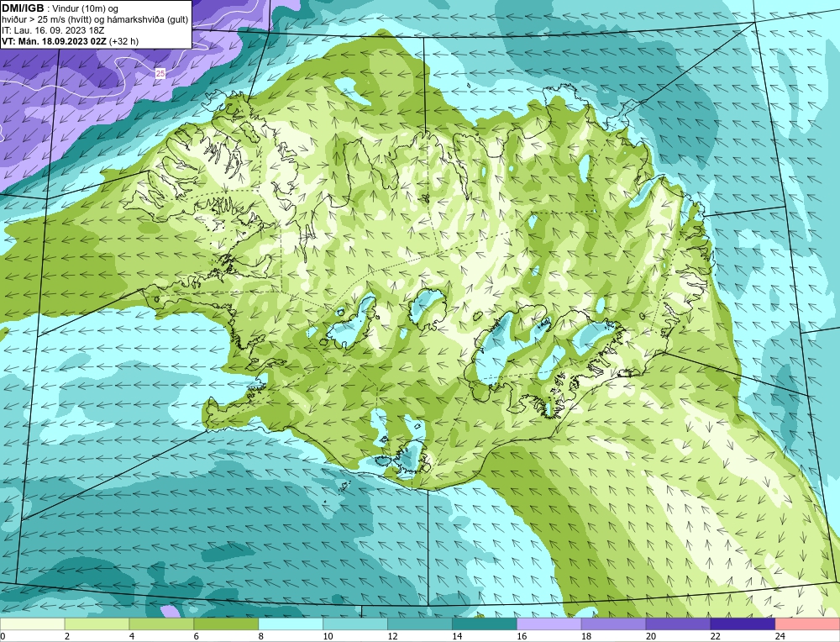Screen dimensions: 840x642
Task: Select the legend swatch between 2 and 4
Action: tap(97, 624)
